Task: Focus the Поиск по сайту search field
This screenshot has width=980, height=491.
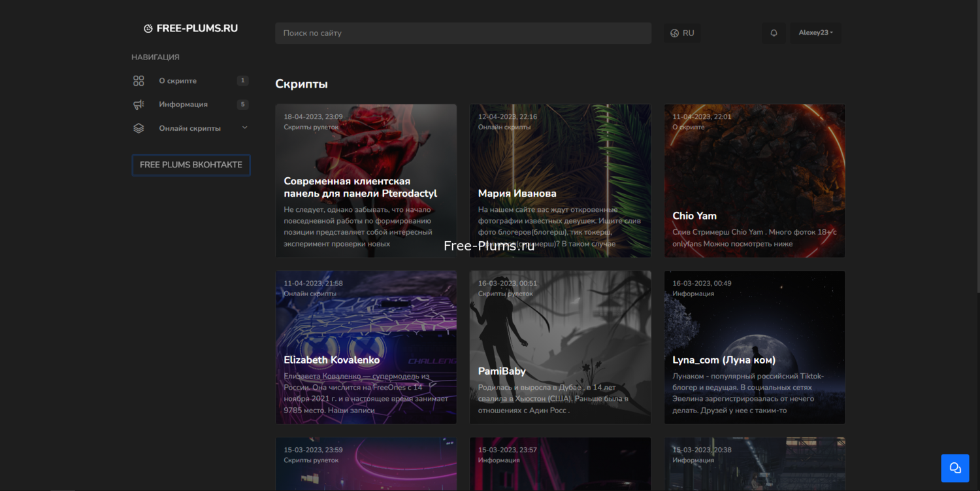Action: coord(463,33)
